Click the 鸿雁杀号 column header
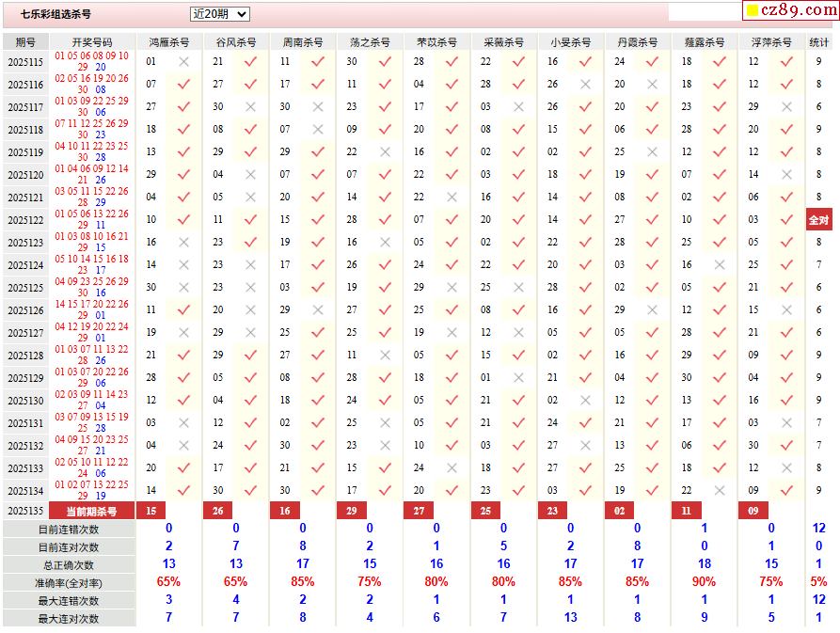The image size is (840, 633). point(168,42)
